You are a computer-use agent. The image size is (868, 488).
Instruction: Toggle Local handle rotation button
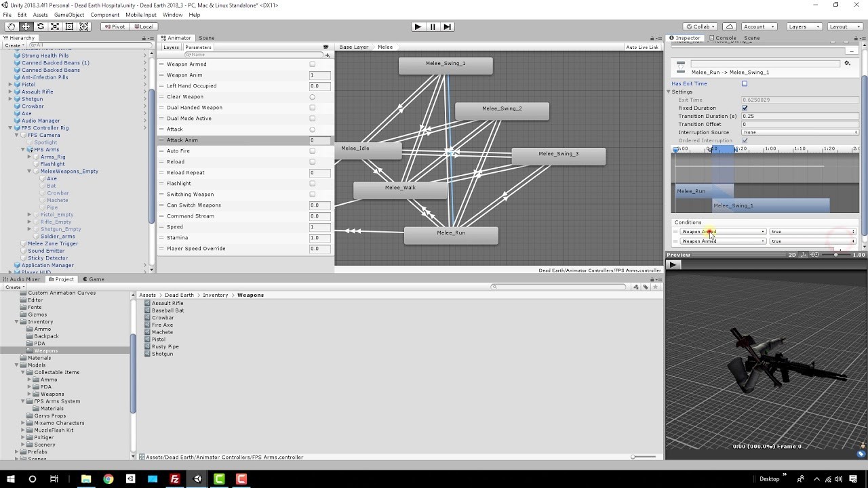[143, 26]
